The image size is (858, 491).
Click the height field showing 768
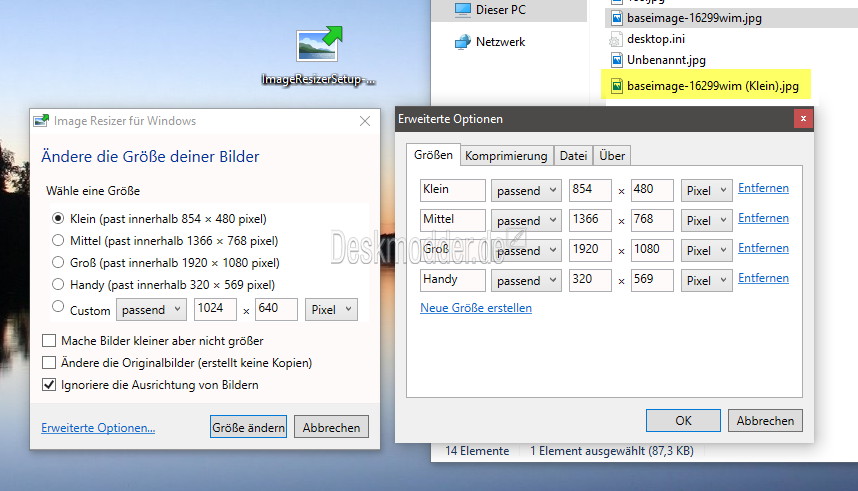click(x=652, y=220)
